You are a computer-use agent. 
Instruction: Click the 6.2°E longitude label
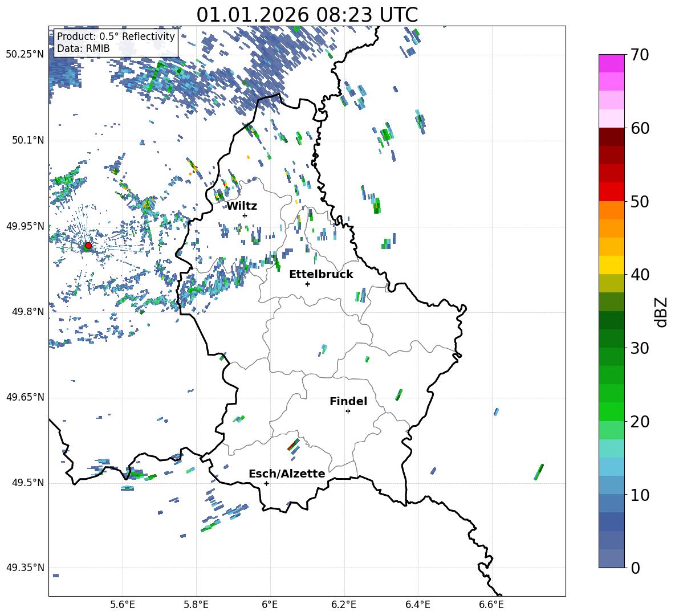tap(344, 605)
